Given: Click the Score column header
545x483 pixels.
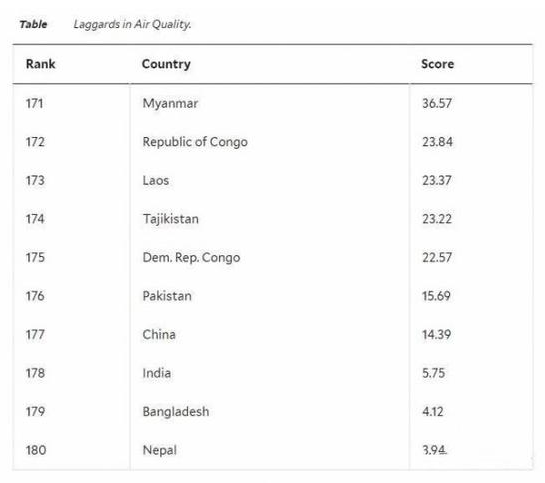Looking at the screenshot, I should [437, 64].
